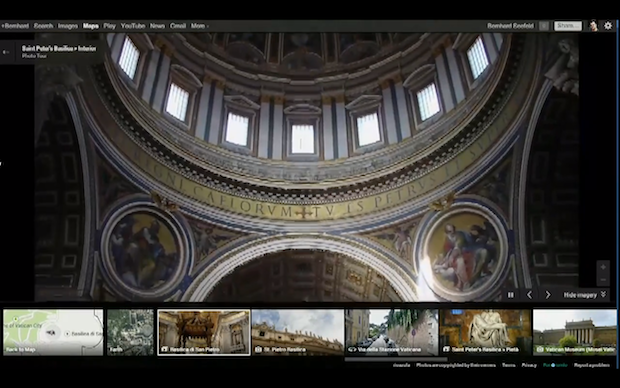Expand the More menu in top bar

(199, 26)
